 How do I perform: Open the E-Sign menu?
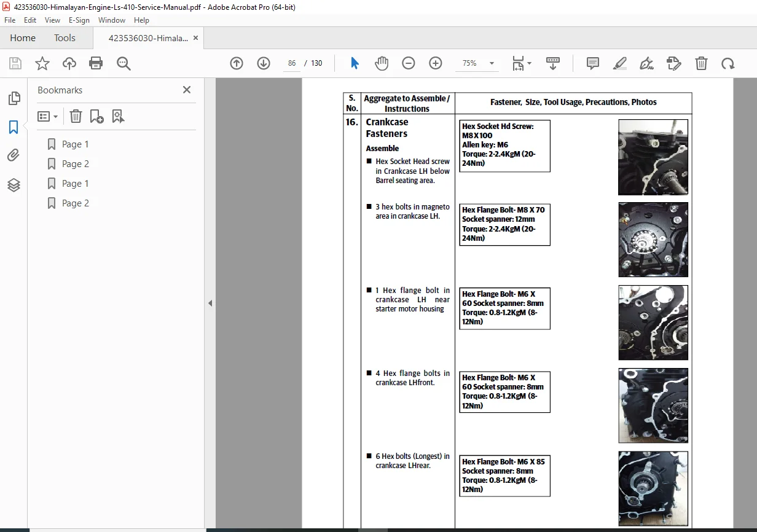pos(79,20)
